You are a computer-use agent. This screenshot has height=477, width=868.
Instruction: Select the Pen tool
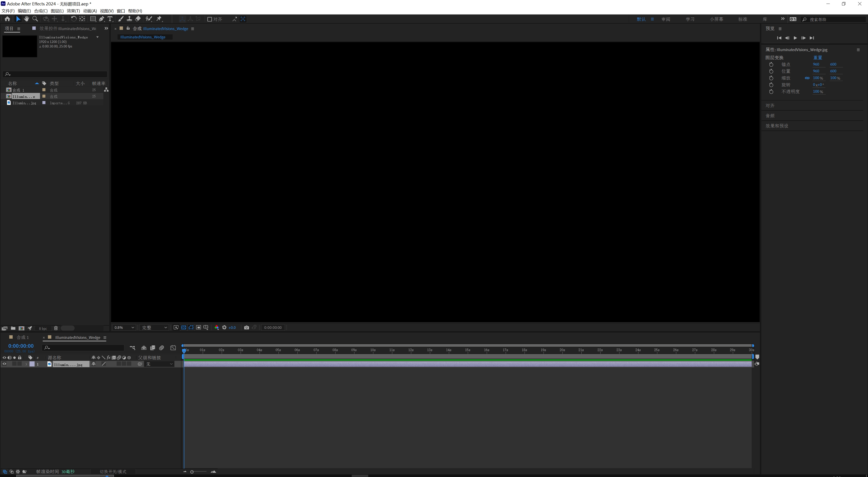click(x=102, y=19)
